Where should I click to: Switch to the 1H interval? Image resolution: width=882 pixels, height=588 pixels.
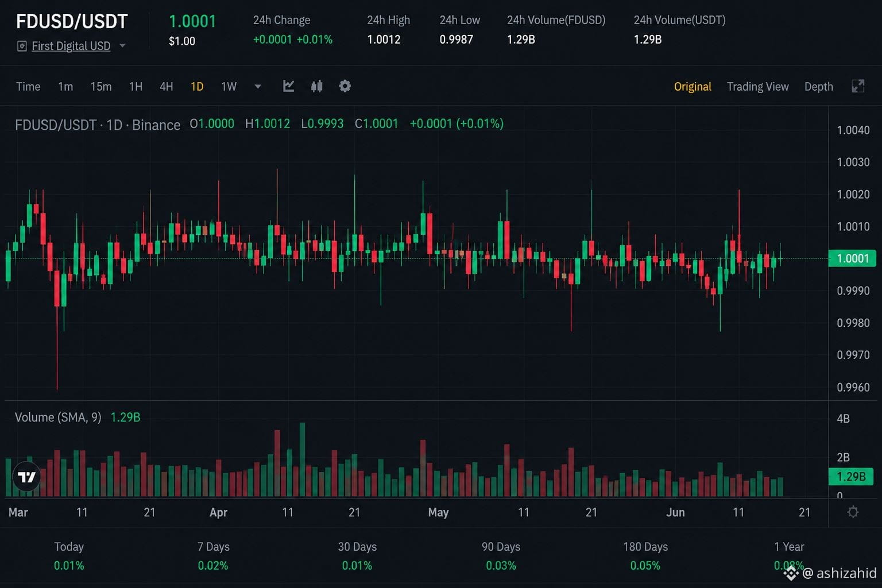[136, 87]
